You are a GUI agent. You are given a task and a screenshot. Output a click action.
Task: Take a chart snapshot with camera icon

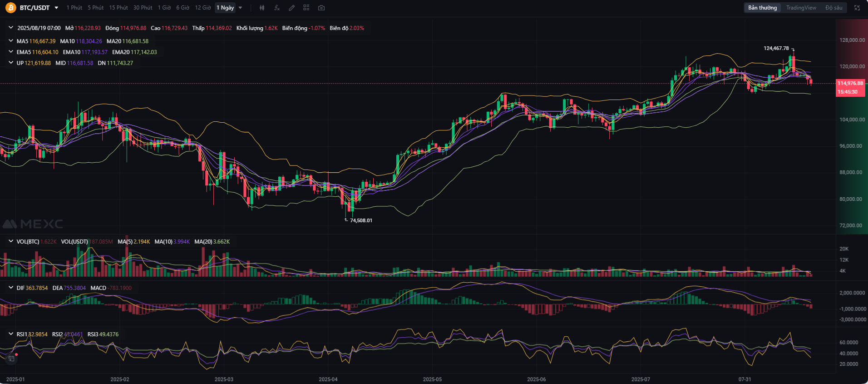[x=321, y=8]
